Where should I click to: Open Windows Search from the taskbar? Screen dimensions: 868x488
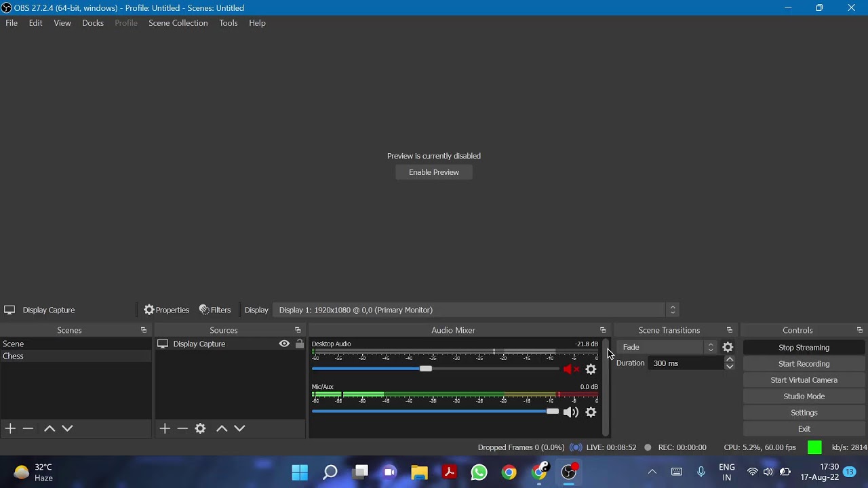(330, 472)
